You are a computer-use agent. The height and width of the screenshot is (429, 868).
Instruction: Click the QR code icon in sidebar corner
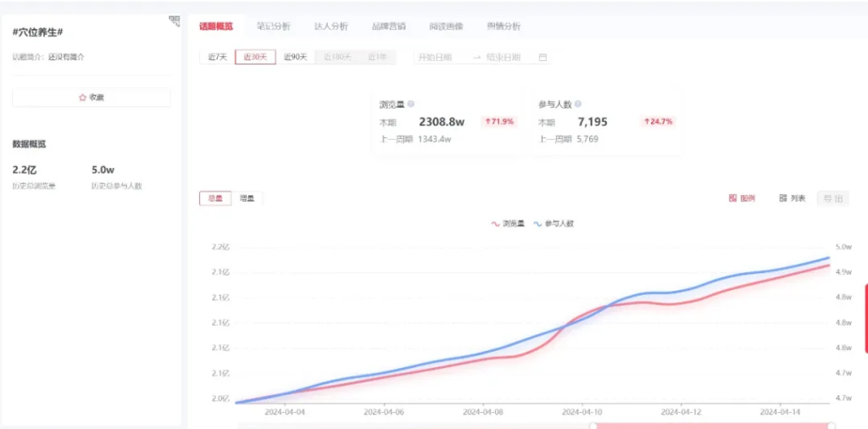tap(174, 20)
